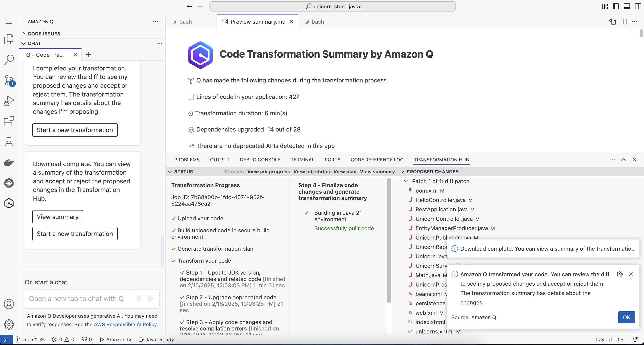Screen dimensions: 644x345
Task: Open the Extensions sidebar icon
Action: 9,121
